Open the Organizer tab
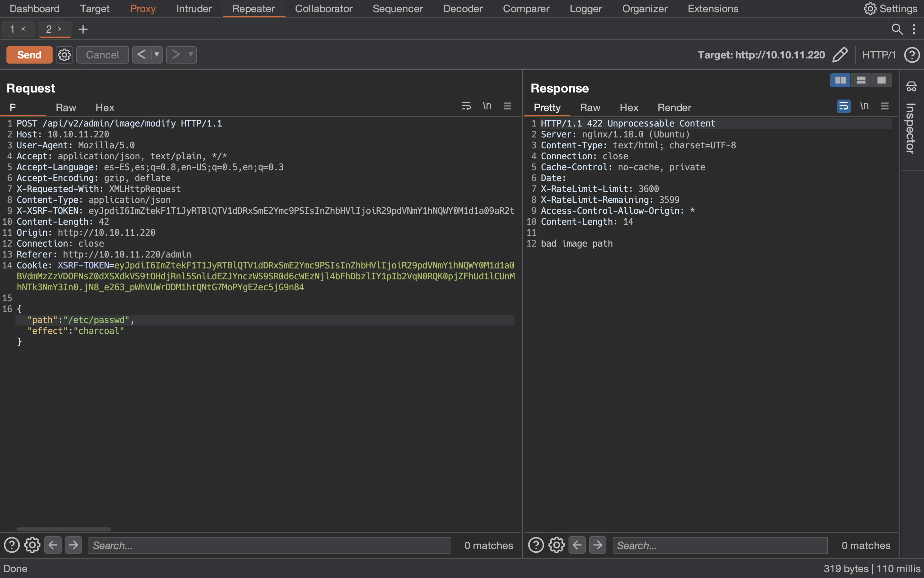 [x=645, y=8]
